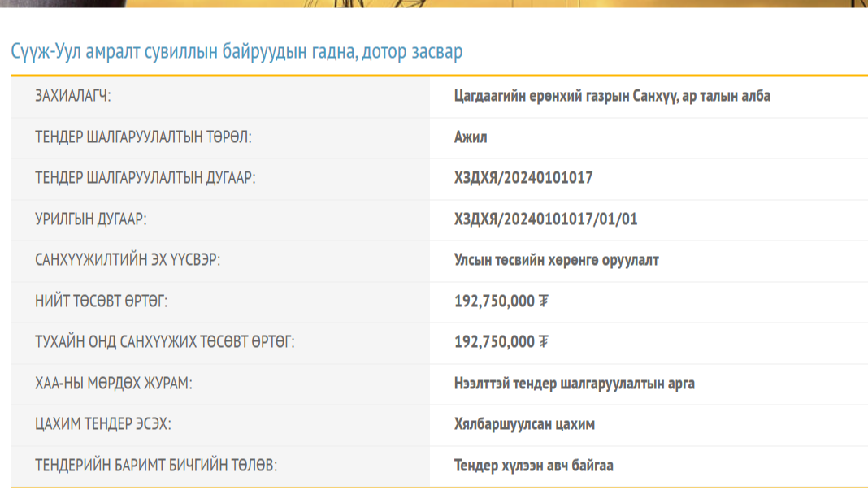
Task: Click the total budget amount 192,750,000 ₮
Action: pyautogui.click(x=501, y=301)
